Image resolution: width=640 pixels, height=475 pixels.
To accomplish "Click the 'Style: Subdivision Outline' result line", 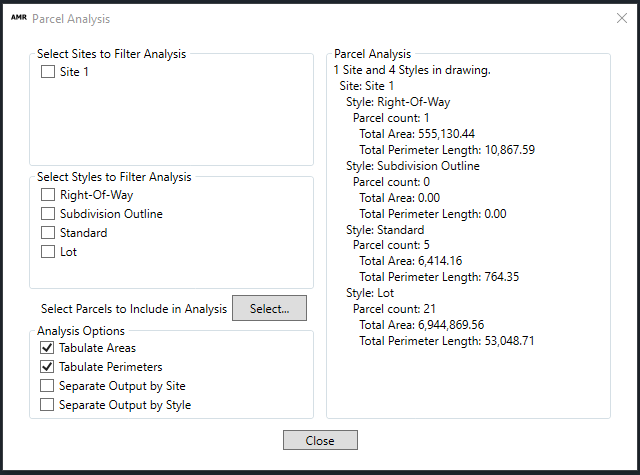I will [x=413, y=166].
